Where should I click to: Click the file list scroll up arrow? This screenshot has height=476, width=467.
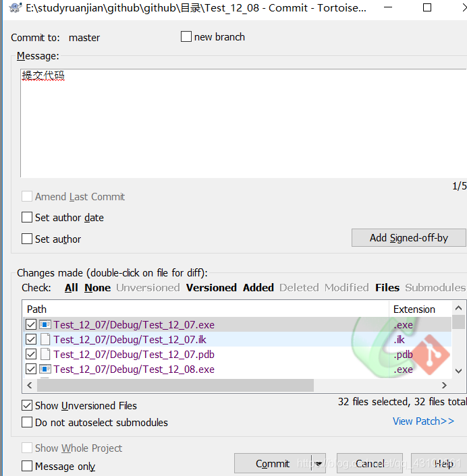pyautogui.click(x=458, y=308)
